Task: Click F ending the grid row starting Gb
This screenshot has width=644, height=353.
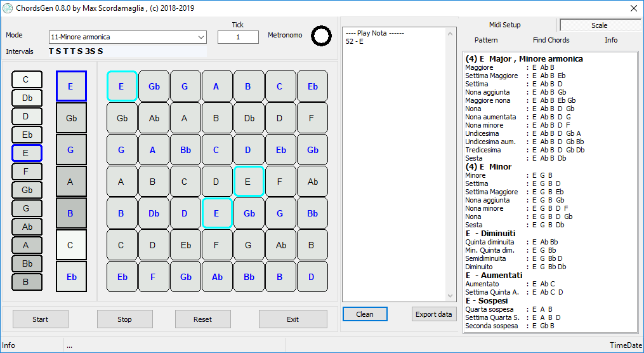Action: coord(312,118)
